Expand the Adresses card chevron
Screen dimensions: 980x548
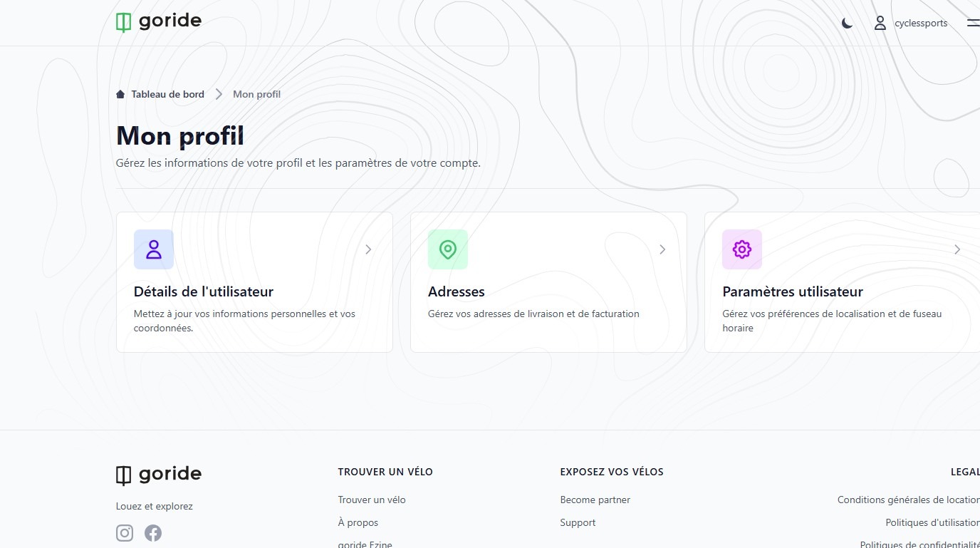point(662,249)
